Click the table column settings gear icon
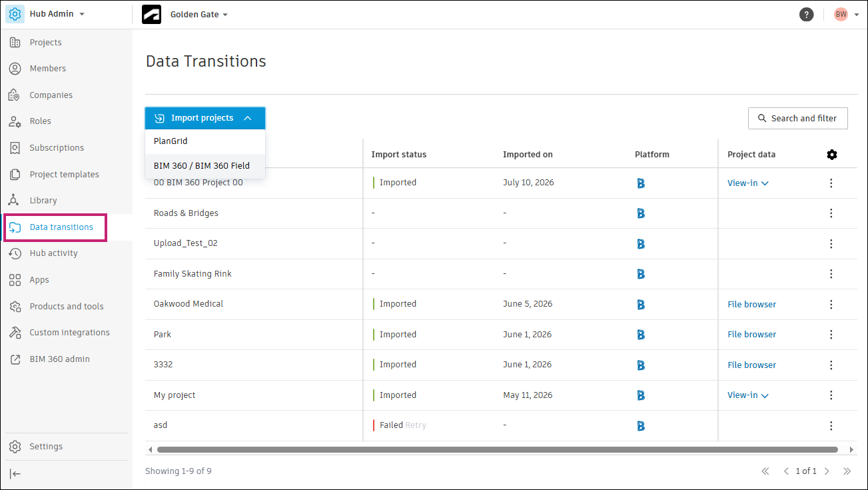This screenshot has width=868, height=490. [831, 155]
